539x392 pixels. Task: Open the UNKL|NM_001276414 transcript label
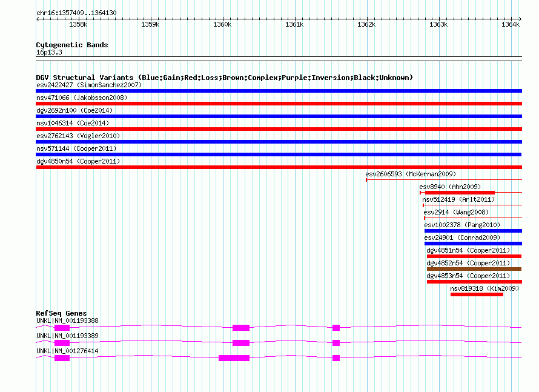pos(67,351)
